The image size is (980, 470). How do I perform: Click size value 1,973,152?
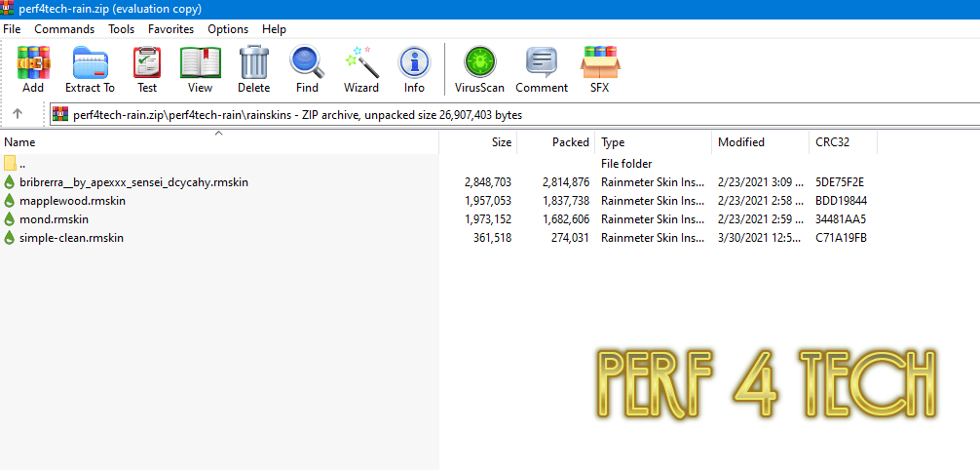[488, 219]
